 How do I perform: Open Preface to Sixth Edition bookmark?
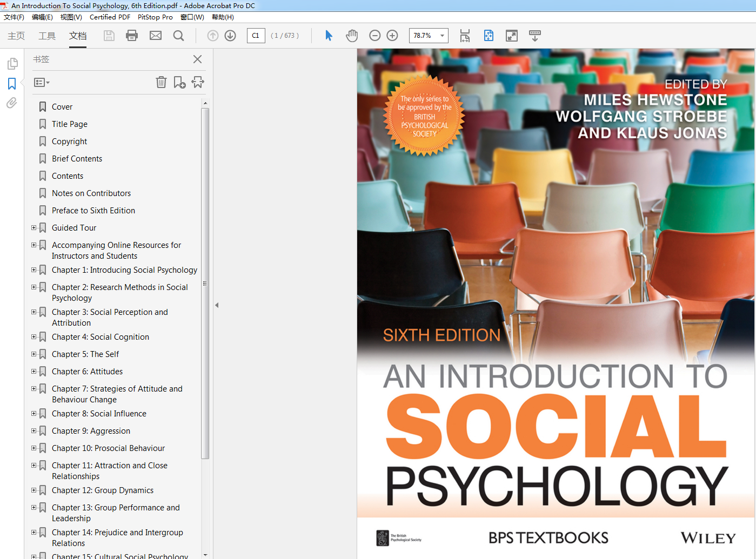[x=93, y=211]
